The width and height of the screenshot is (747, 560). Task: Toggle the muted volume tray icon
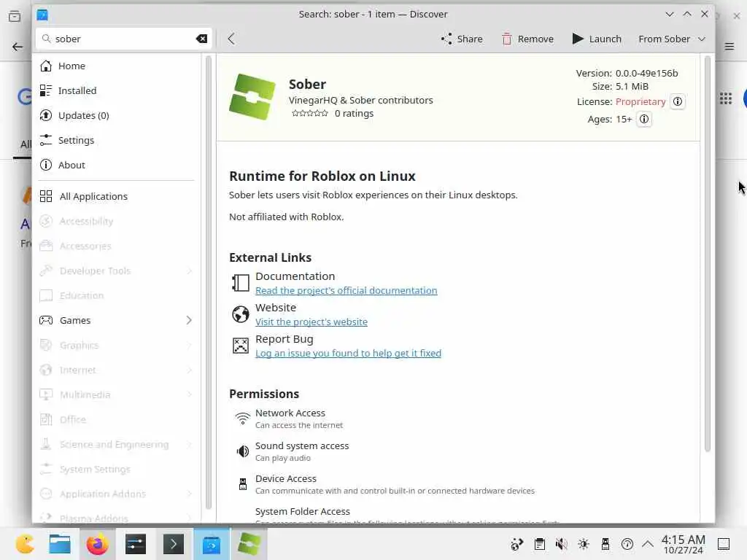(561, 544)
